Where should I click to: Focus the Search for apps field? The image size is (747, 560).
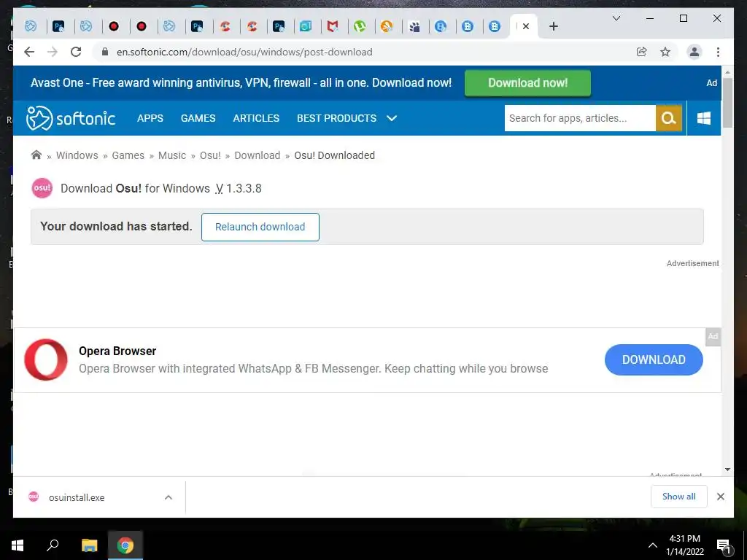[x=580, y=118]
